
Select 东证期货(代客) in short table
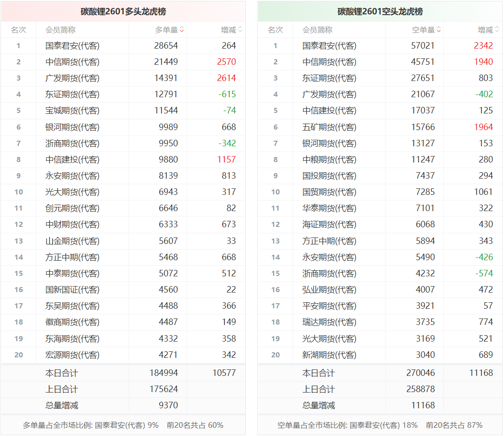[x=329, y=78]
